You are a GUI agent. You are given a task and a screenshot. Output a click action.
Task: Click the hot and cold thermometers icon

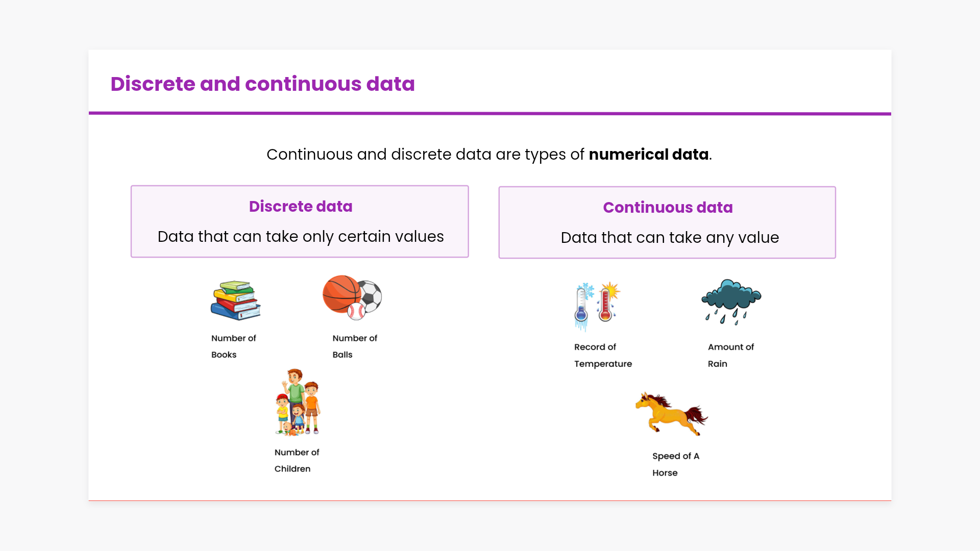tap(597, 306)
